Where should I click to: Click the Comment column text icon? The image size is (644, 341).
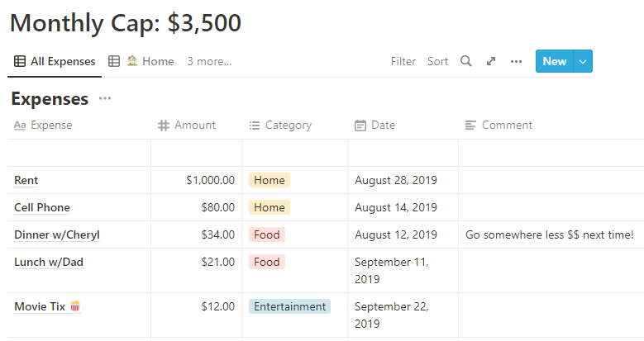pyautogui.click(x=470, y=126)
